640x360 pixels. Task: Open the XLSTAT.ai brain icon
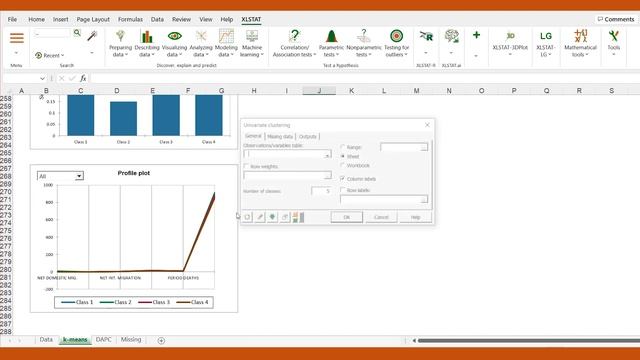point(451,37)
